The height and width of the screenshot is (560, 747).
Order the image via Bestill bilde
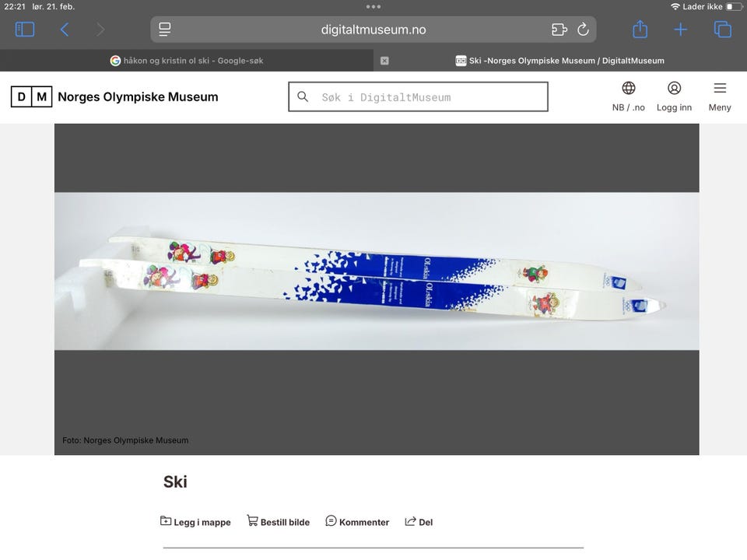[279, 522]
